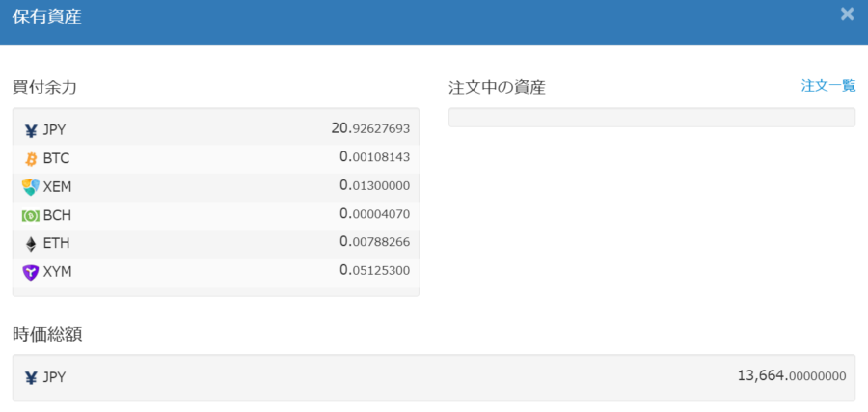Click the 時価総額 section heading
This screenshot has width=868, height=412.
(46, 335)
